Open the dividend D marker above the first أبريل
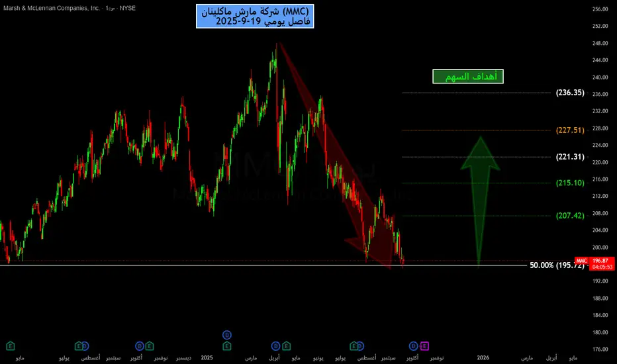 276,346
